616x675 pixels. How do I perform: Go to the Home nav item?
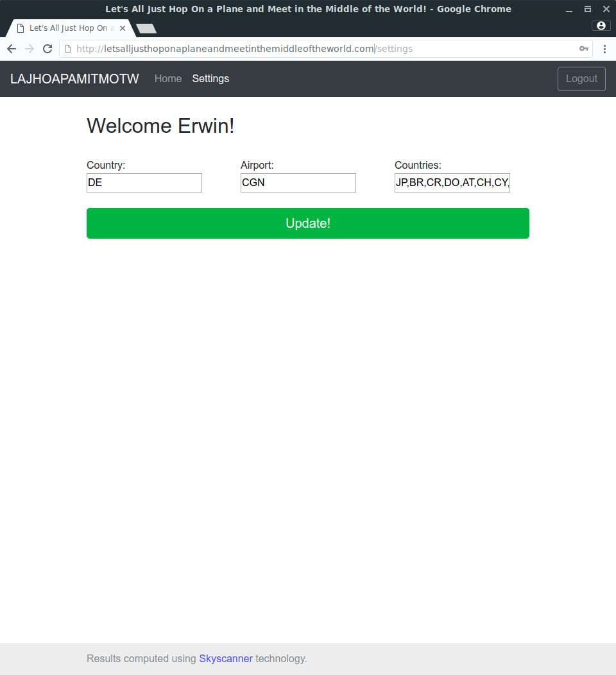coord(168,79)
